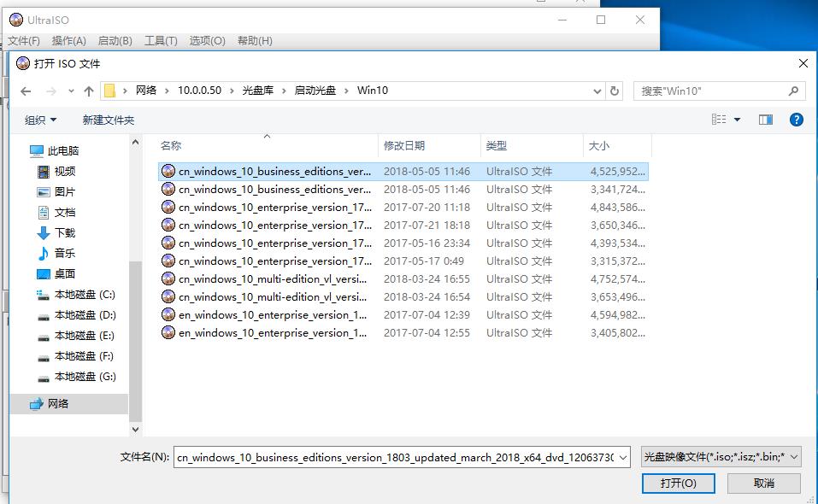Image resolution: width=818 pixels, height=504 pixels.
Task: Select local disk (C:) in sidebar
Action: 84,295
